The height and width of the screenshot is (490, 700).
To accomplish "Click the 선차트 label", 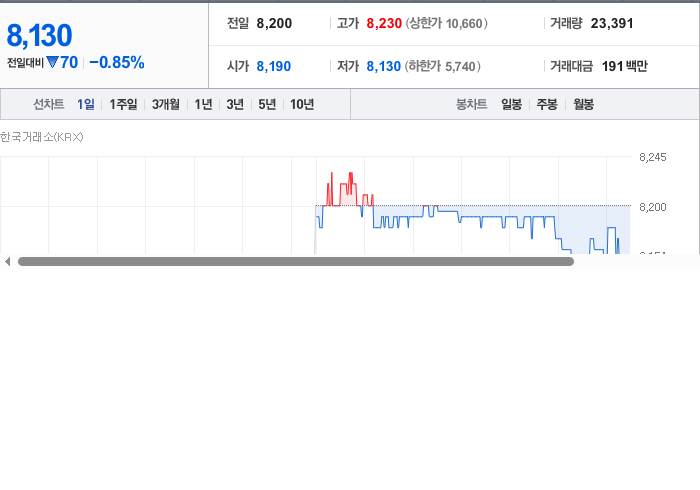I will click(49, 104).
